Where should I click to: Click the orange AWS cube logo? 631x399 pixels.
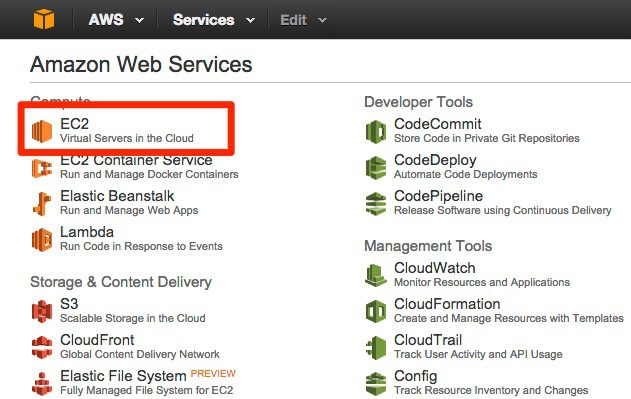pos(44,19)
